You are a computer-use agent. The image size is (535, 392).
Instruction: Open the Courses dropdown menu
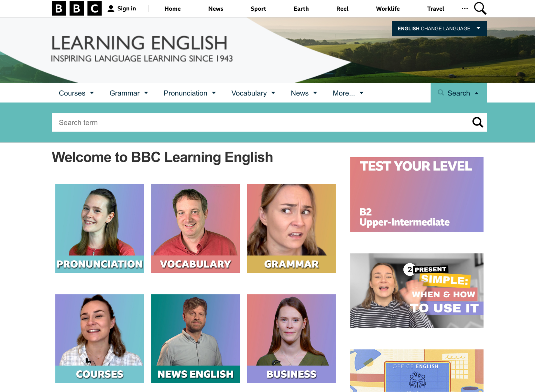pyautogui.click(x=76, y=93)
